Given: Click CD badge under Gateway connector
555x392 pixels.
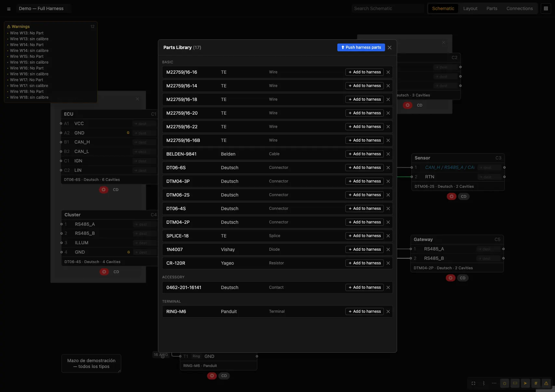Looking at the screenshot, I should [463, 278].
